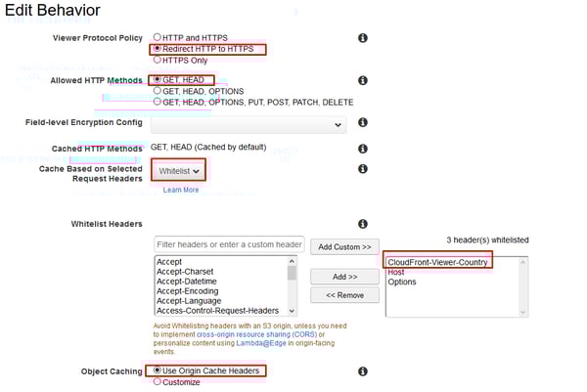Select whitelisted CloudFront-Viewer-Country header
Image resolution: width=587 pixels, height=392 pixels.
click(x=437, y=262)
